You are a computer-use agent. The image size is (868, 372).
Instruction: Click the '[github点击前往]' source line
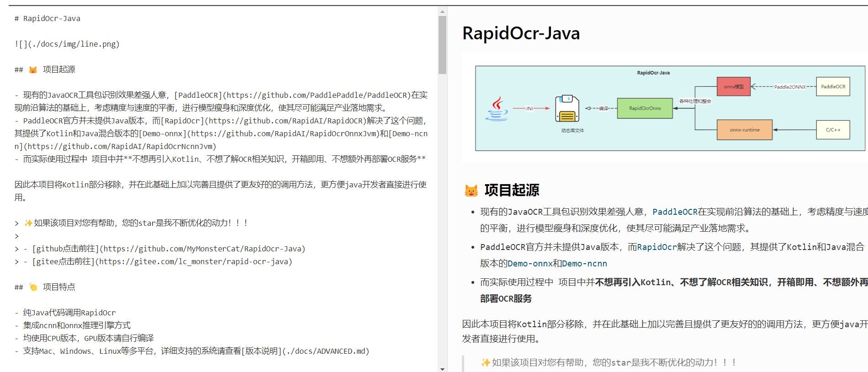tap(160, 249)
